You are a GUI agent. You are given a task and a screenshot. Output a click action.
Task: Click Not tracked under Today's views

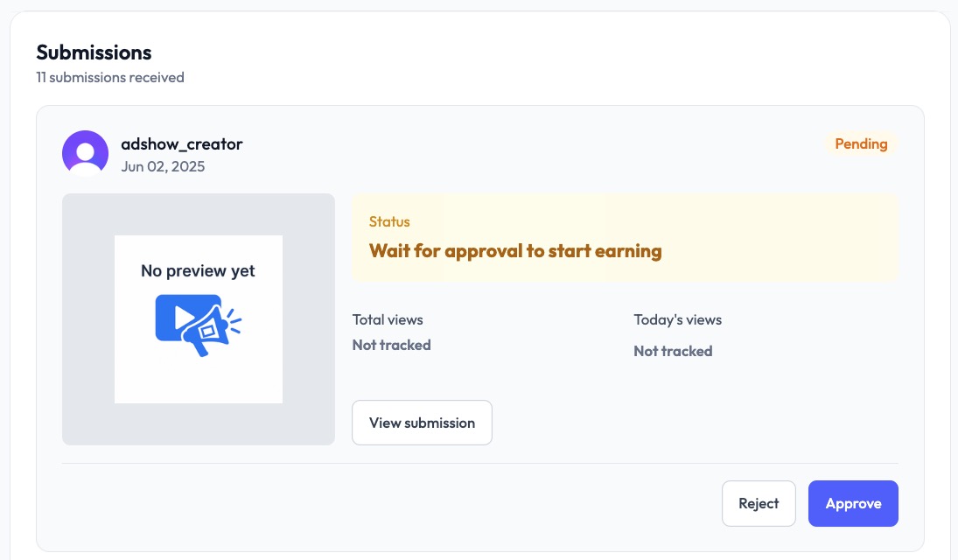(x=673, y=351)
